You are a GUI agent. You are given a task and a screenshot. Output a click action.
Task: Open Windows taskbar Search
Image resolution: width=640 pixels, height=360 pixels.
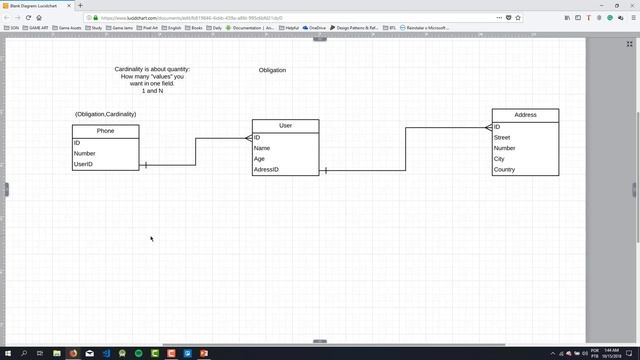24,353
